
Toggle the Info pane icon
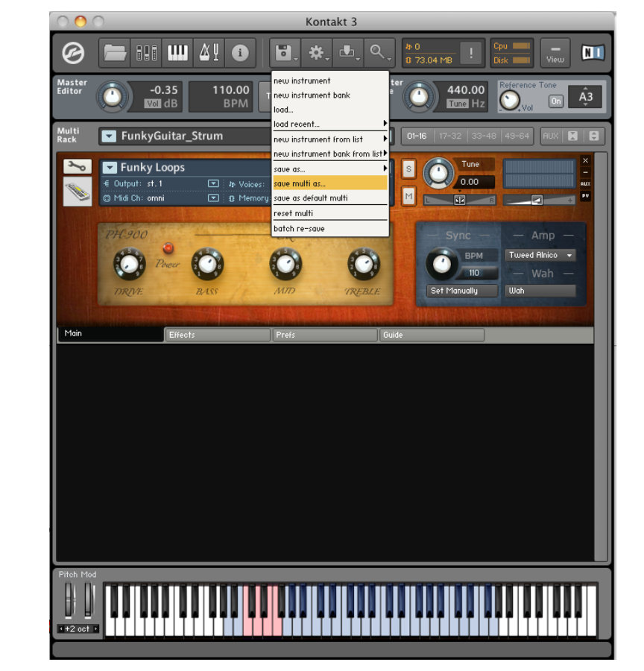pos(240,53)
